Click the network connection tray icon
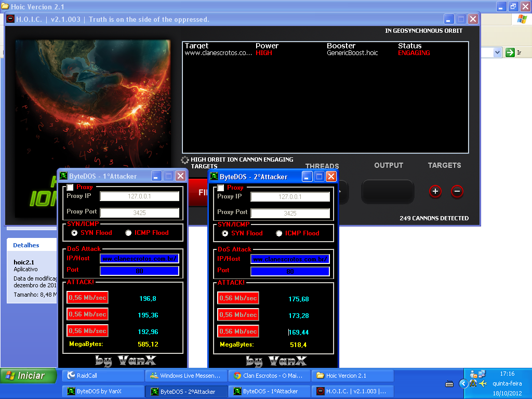 [x=482, y=374]
